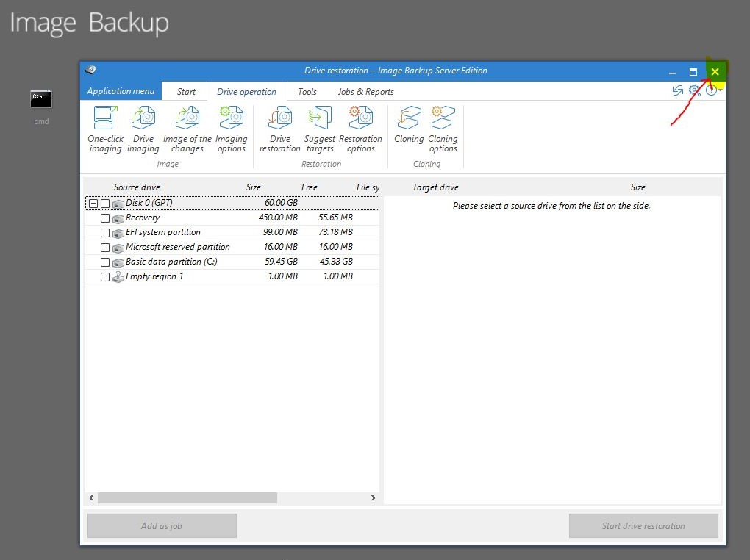
Task: Click Suggest targets icon
Action: tap(320, 118)
